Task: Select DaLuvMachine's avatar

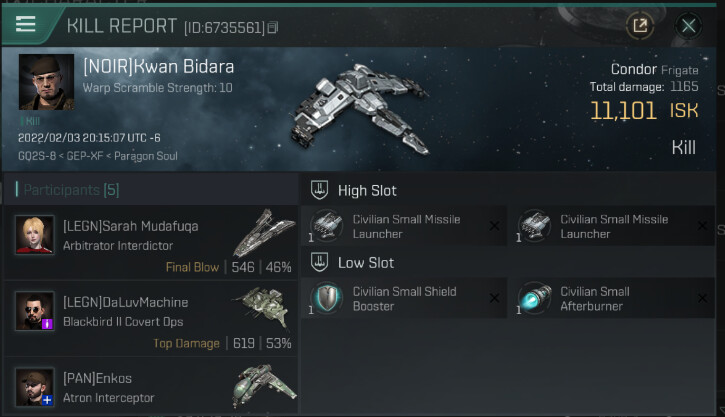Action: tap(35, 310)
